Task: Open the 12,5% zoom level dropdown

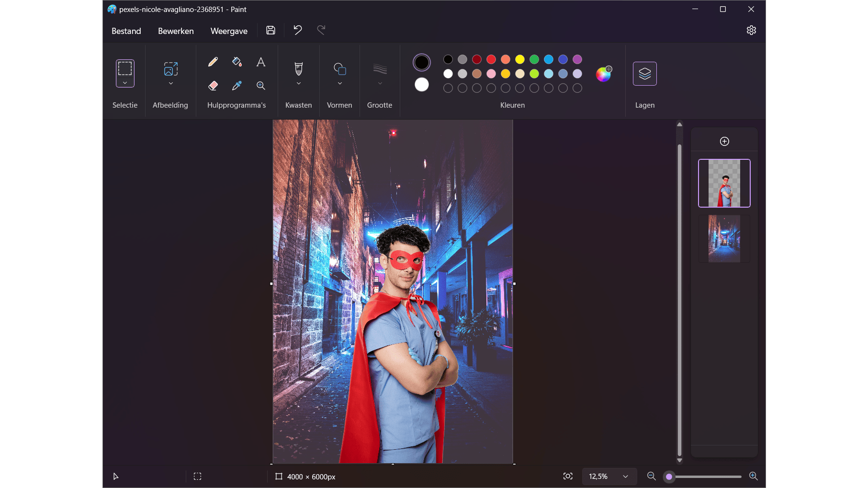Action: [625, 477]
